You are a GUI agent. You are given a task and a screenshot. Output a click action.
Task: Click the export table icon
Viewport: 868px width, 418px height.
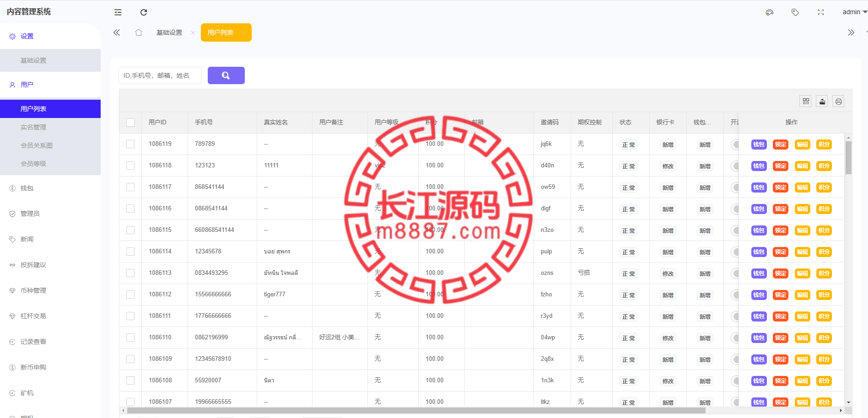click(x=822, y=101)
